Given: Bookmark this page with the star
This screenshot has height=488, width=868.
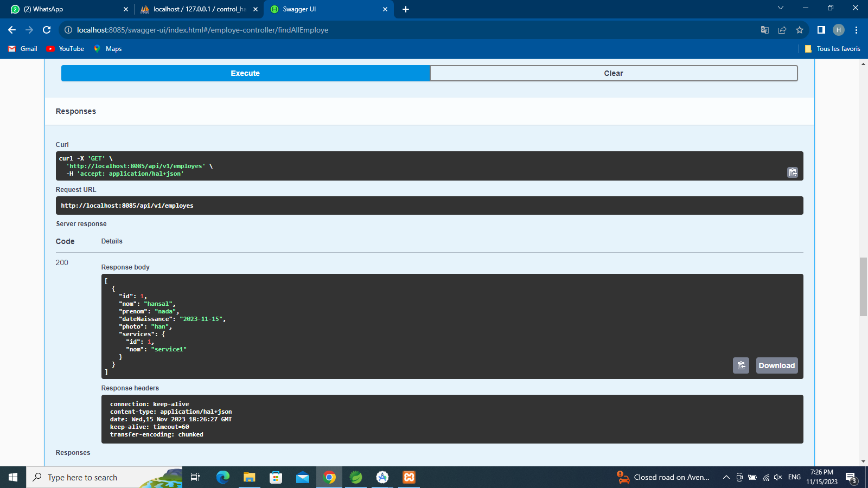Looking at the screenshot, I should point(799,30).
